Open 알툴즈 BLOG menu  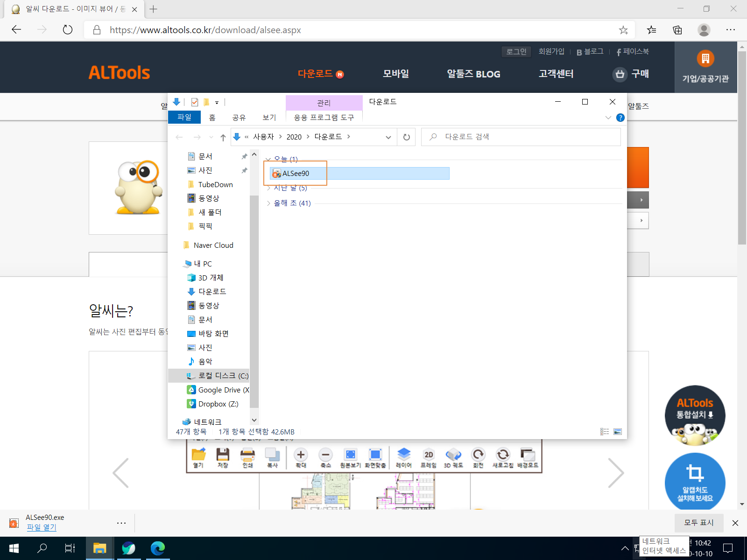pos(473,74)
